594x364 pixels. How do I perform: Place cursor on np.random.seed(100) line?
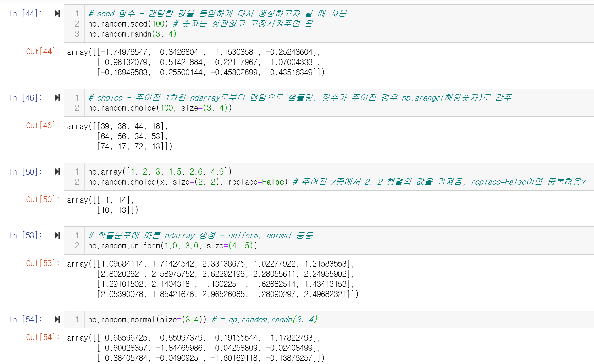128,24
